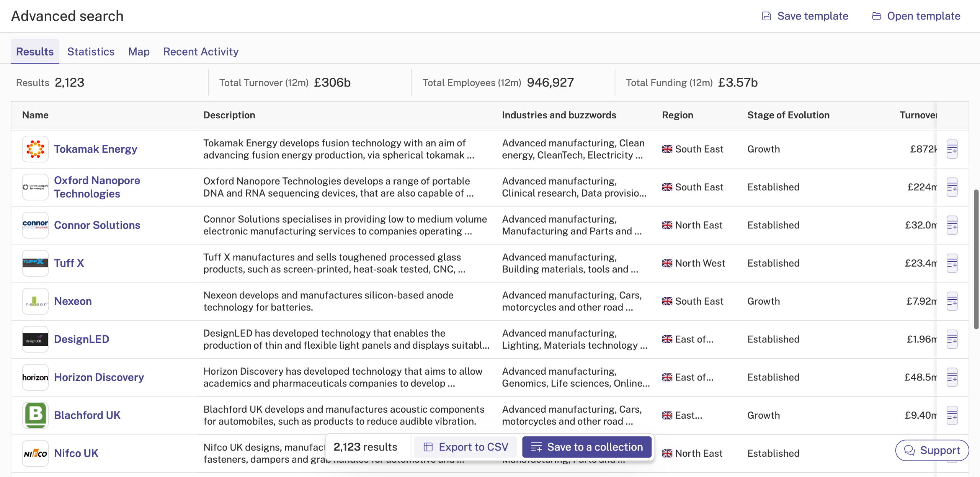The width and height of the screenshot is (980, 477).
Task: Open the Tokamak Energy logo thumbnail
Action: [x=35, y=149]
